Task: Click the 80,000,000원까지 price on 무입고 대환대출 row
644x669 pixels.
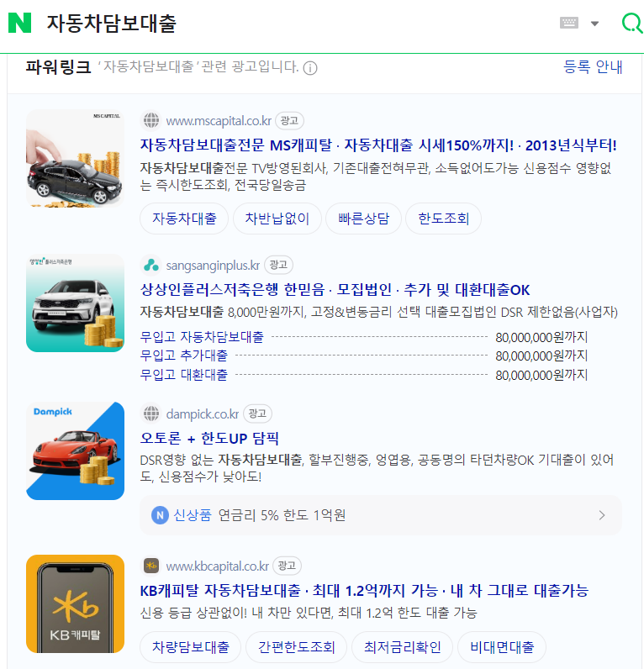Action: click(x=541, y=375)
